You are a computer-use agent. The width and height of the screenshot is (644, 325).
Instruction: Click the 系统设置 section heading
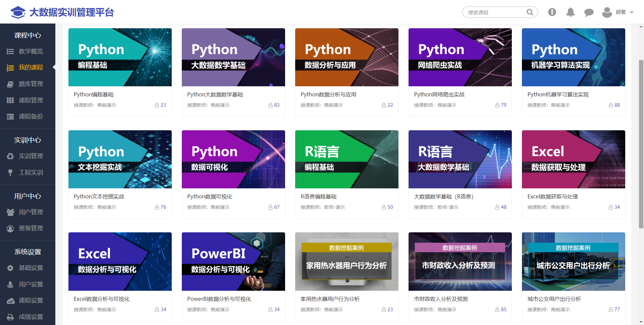(28, 252)
